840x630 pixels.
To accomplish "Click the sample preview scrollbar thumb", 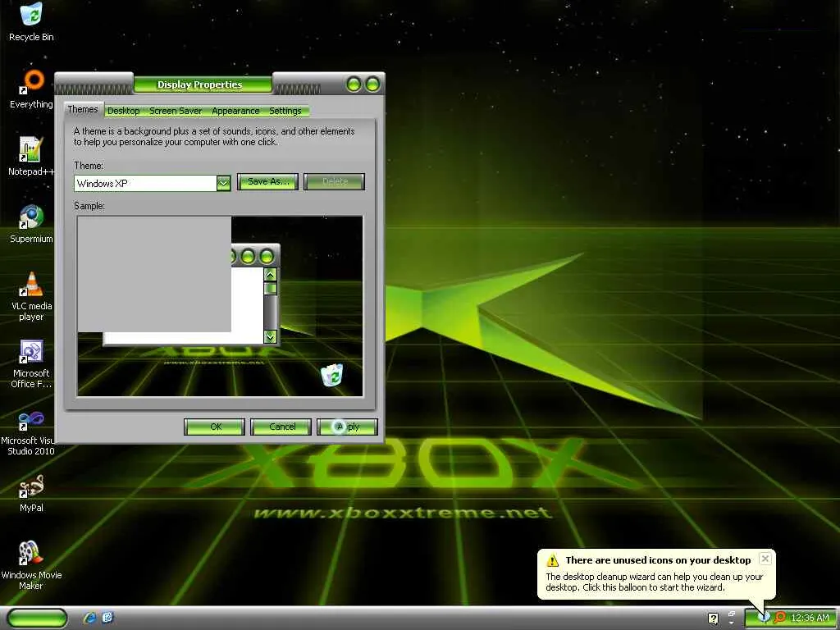I will 271,288.
